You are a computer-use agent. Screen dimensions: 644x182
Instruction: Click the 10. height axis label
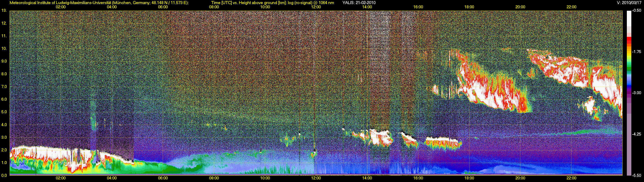point(4,48)
